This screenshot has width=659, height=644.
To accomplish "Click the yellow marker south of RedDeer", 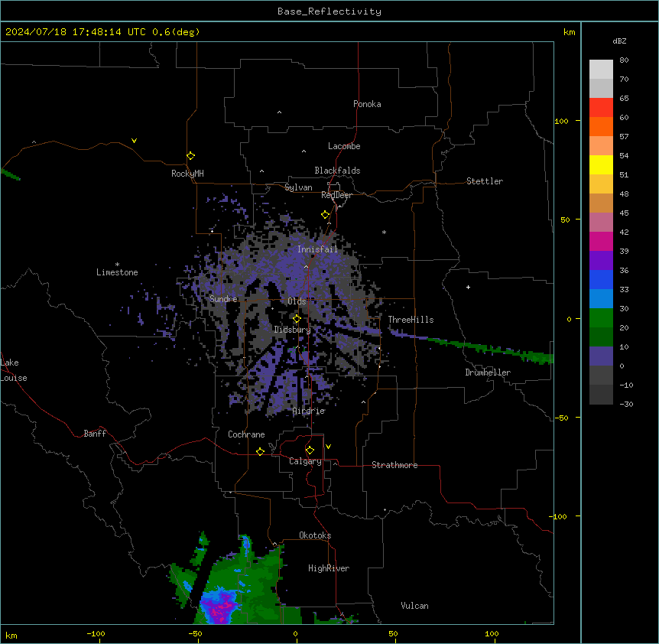I will [x=325, y=215].
